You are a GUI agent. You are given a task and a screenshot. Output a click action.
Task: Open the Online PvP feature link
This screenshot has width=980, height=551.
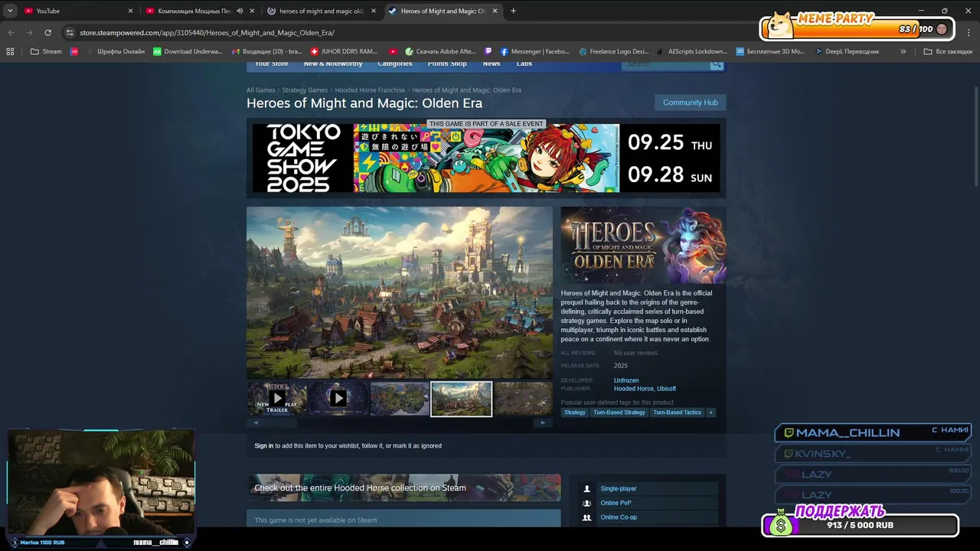616,503
